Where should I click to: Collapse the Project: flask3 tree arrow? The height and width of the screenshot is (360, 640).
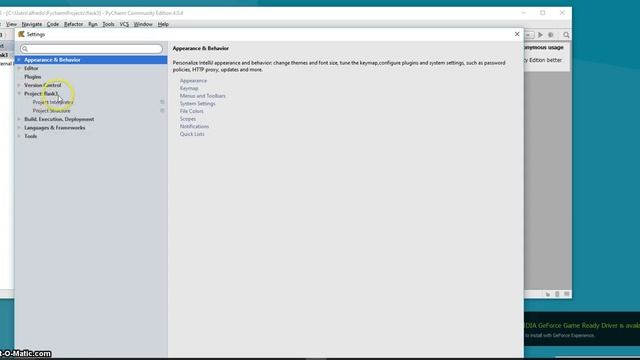19,94
